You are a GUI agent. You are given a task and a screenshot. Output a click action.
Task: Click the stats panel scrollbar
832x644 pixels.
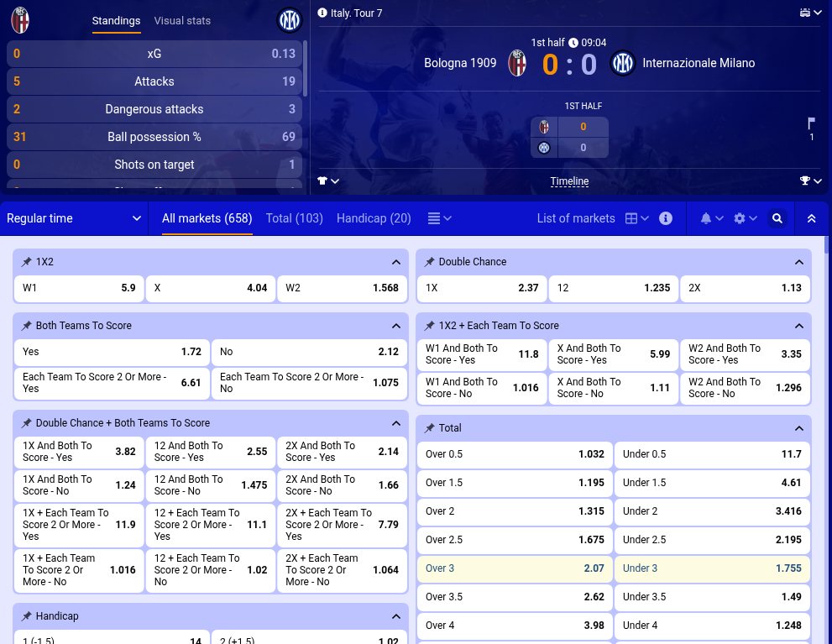coord(305,68)
